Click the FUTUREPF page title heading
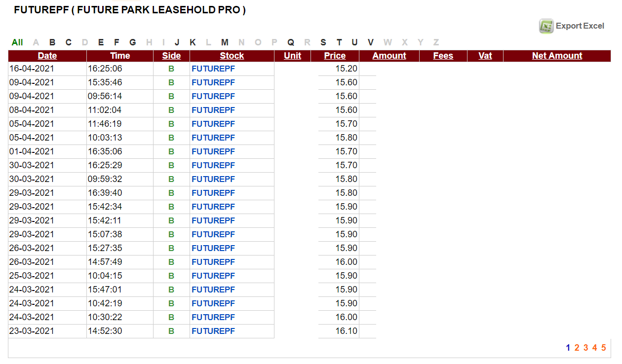The height and width of the screenshot is (364, 622). [130, 10]
